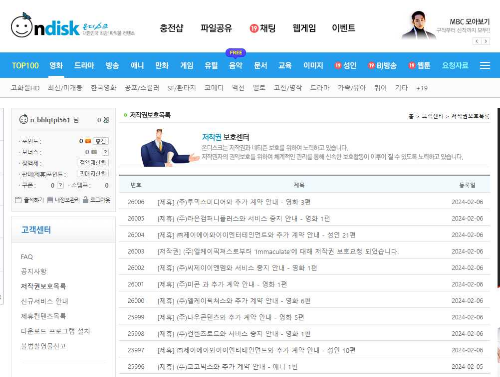Click the question mark beside 쿠폰
The width and height of the screenshot is (500, 377).
(x=60, y=185)
